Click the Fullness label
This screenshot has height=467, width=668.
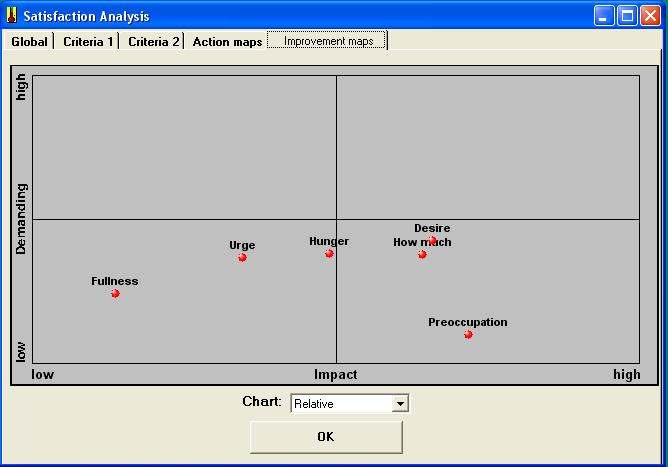(115, 281)
